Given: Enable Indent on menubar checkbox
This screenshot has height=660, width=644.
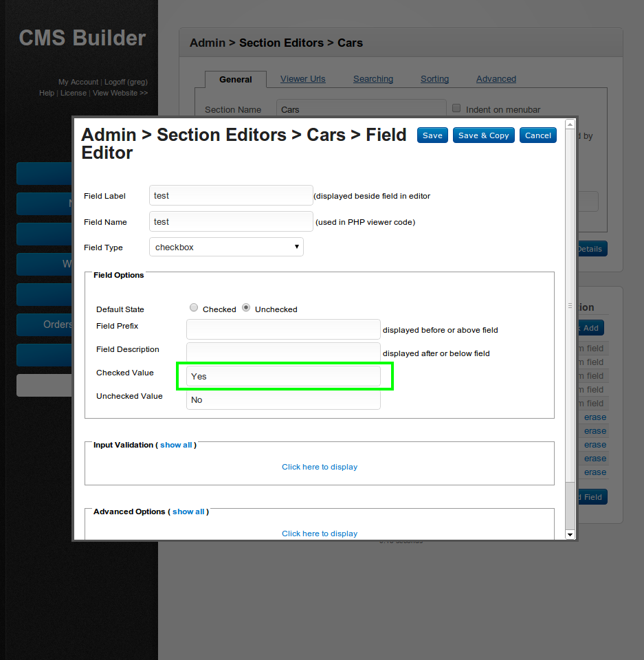Looking at the screenshot, I should click(x=456, y=109).
